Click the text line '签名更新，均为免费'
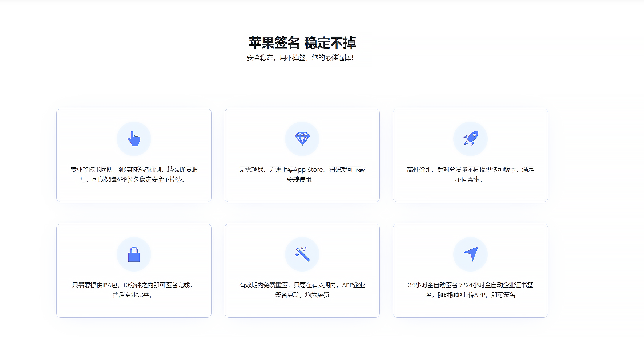The height and width of the screenshot is (338, 644). 302,295
